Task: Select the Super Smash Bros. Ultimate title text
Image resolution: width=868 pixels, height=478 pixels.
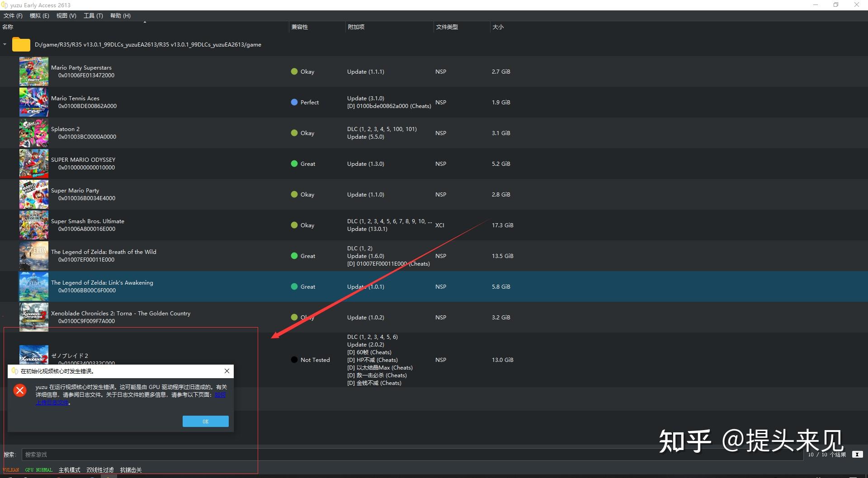Action: (x=88, y=221)
